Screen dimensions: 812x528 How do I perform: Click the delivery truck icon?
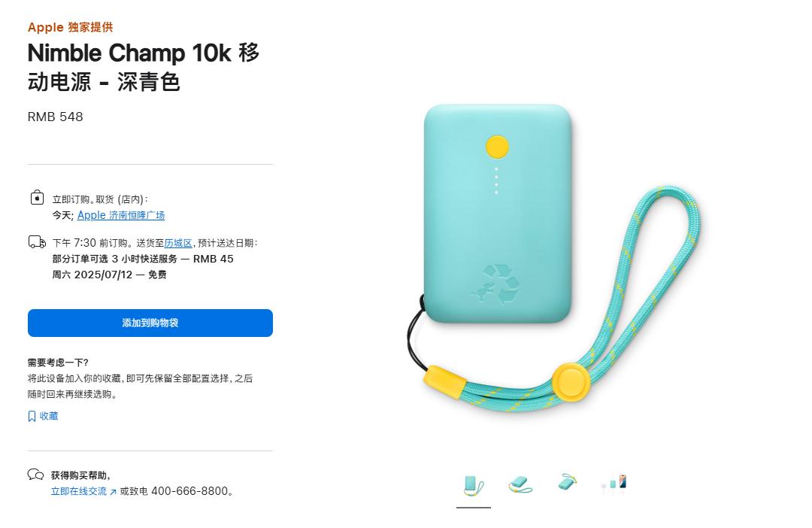pos(37,242)
